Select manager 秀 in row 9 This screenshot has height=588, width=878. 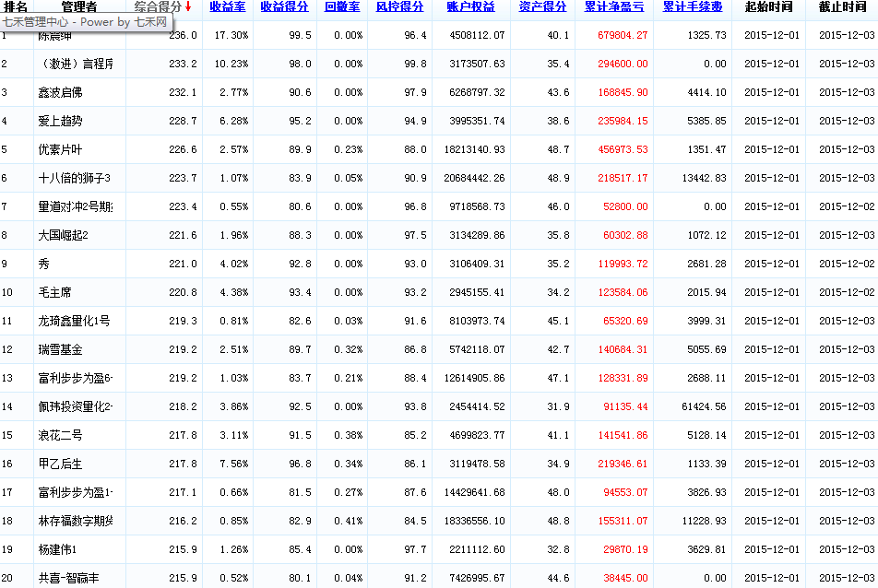pyautogui.click(x=43, y=264)
